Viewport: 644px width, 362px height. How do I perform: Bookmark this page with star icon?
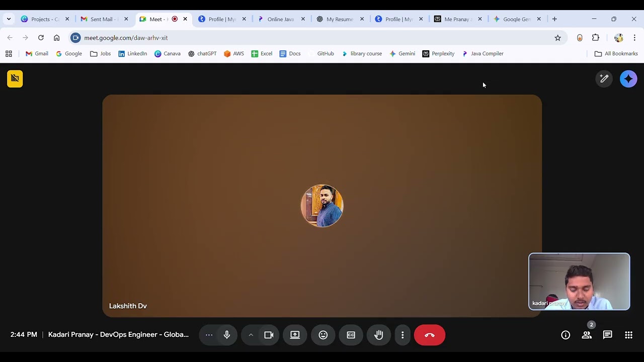coord(557,38)
